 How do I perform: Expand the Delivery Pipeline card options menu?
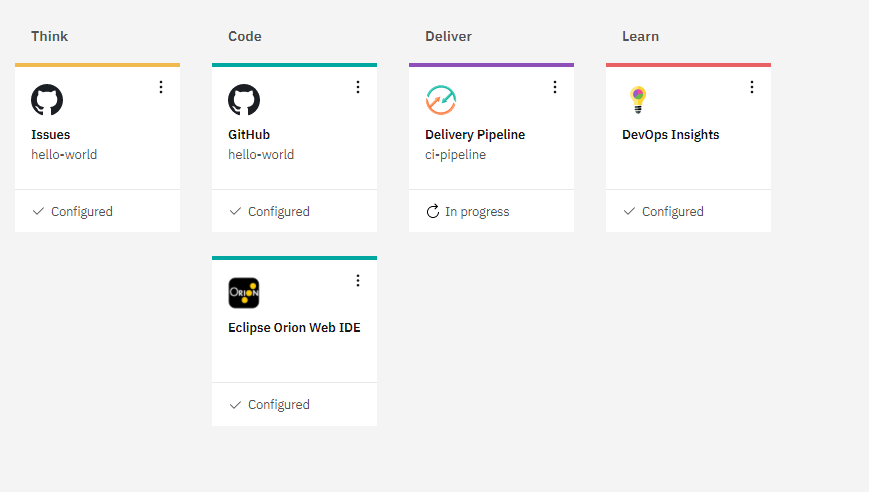tap(555, 87)
